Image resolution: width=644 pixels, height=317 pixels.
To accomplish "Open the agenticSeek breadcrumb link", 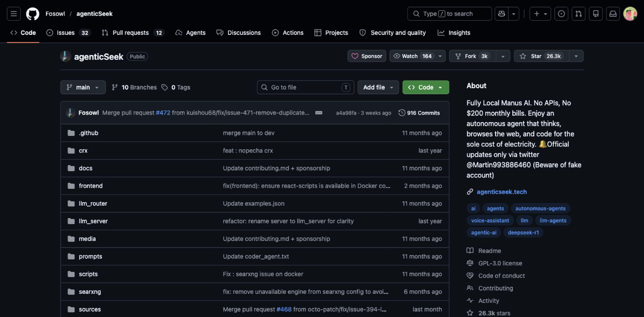I will click(95, 14).
